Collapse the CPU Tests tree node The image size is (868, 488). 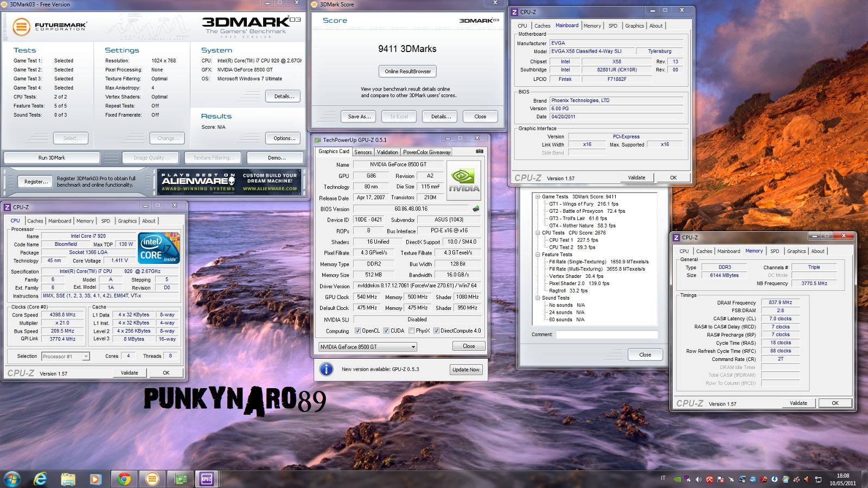coord(538,233)
